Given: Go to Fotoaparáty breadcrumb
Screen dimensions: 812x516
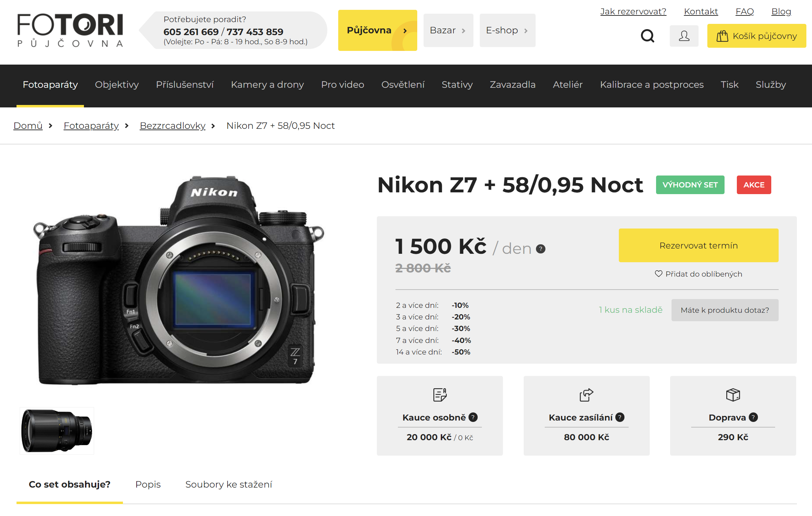Looking at the screenshot, I should (x=91, y=126).
